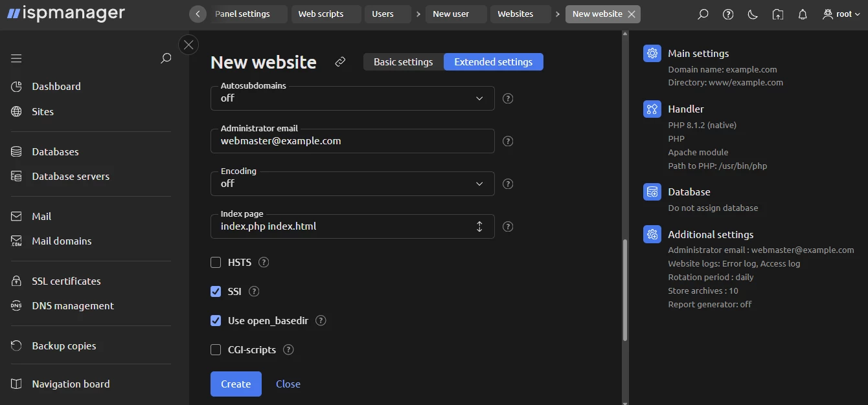
Task: Switch to the Basic settings tab
Action: [x=403, y=61]
